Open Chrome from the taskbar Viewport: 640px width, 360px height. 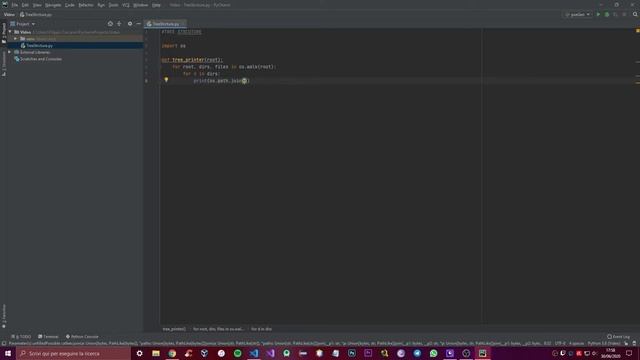pos(172,353)
